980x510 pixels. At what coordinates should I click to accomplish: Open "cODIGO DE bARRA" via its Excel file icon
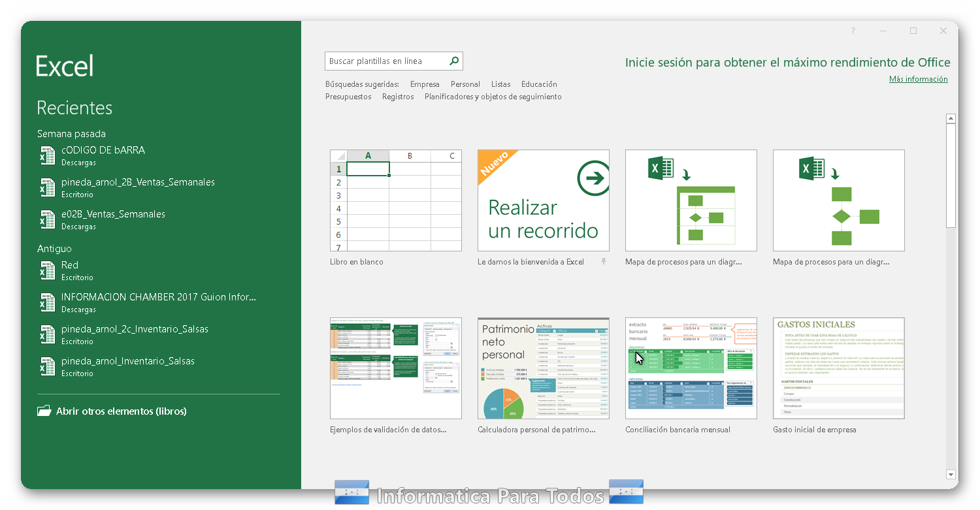(x=46, y=155)
